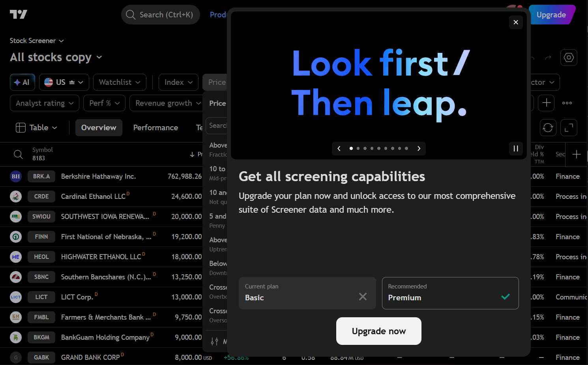Screen dimensions: 588x365
Task: Click the LICT company logo
Action: [x=16, y=297]
